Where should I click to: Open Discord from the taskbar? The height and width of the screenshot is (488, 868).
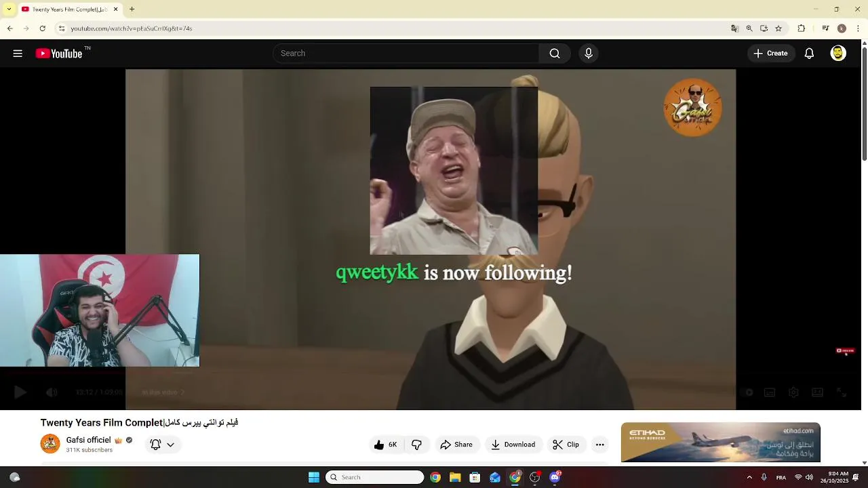(555, 477)
